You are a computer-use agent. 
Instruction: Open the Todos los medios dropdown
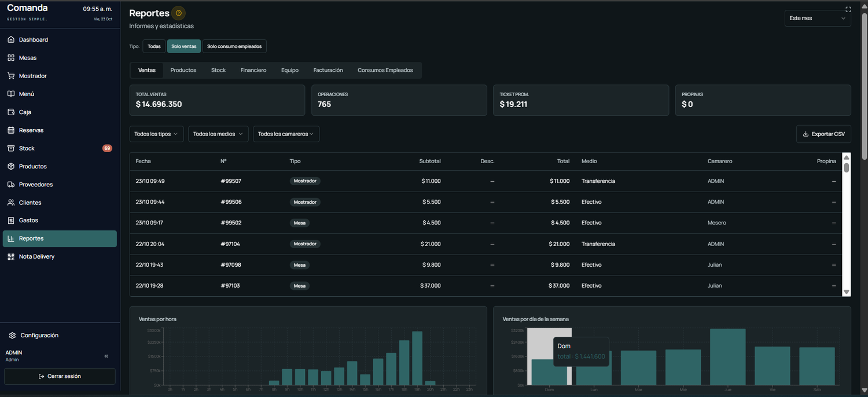[218, 134]
